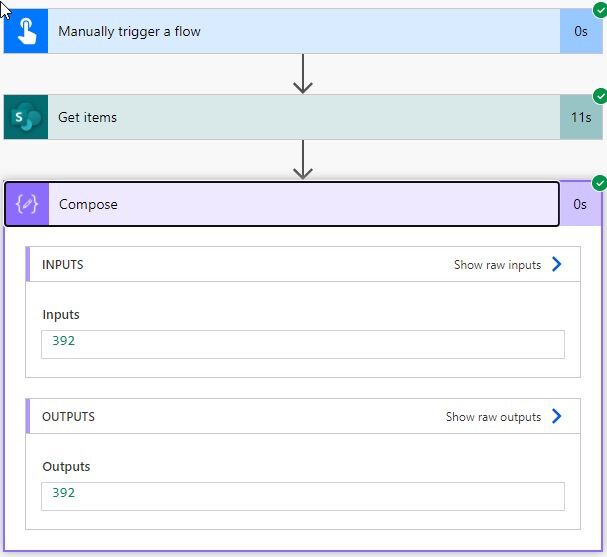Open the Show raw inputs link
This screenshot has height=557, width=607.
coord(497,265)
